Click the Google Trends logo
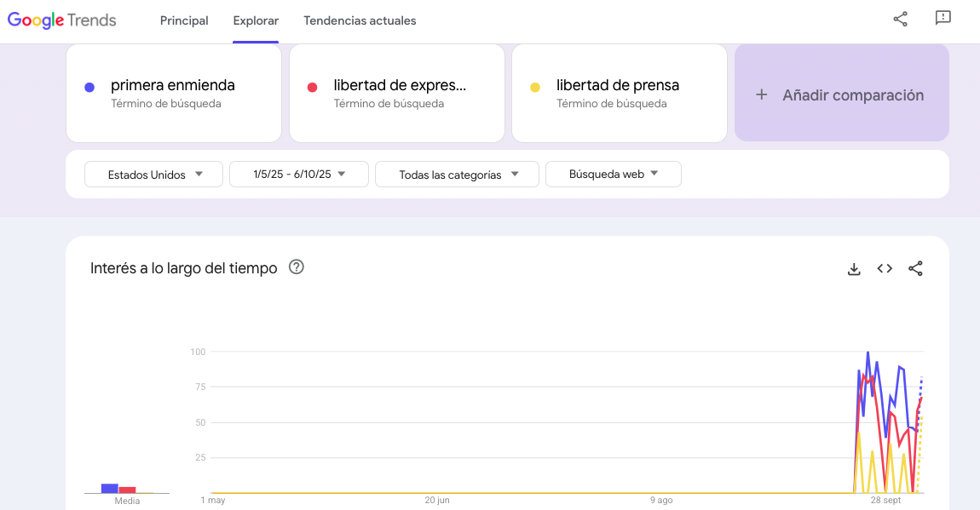This screenshot has width=980, height=510. (x=62, y=20)
